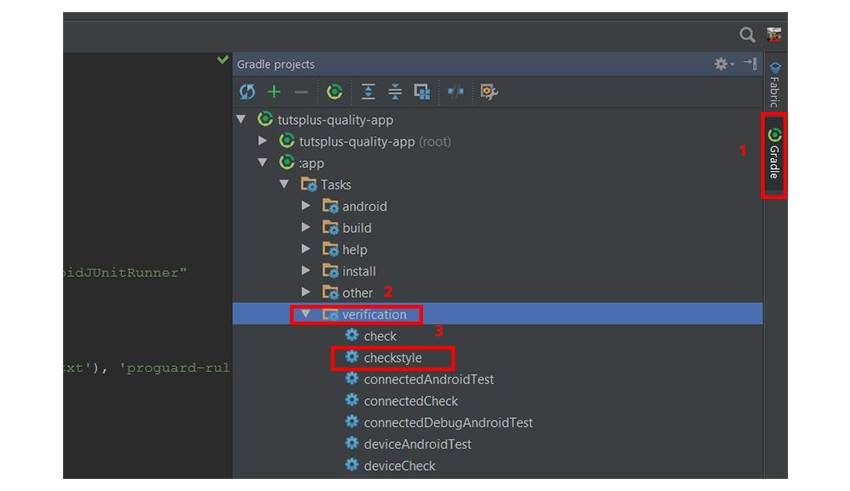Click the android folder icon
Viewport: 850px width, 491px height.
(330, 206)
